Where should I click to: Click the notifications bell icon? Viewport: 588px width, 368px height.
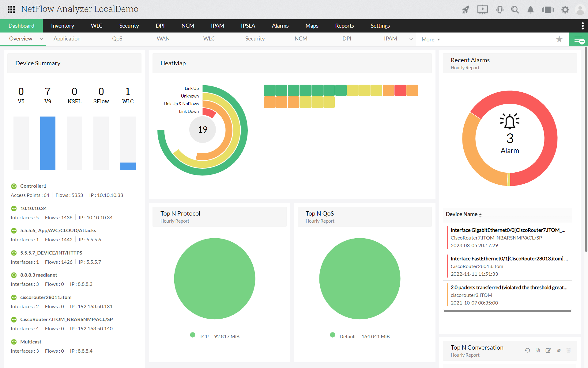pos(530,9)
